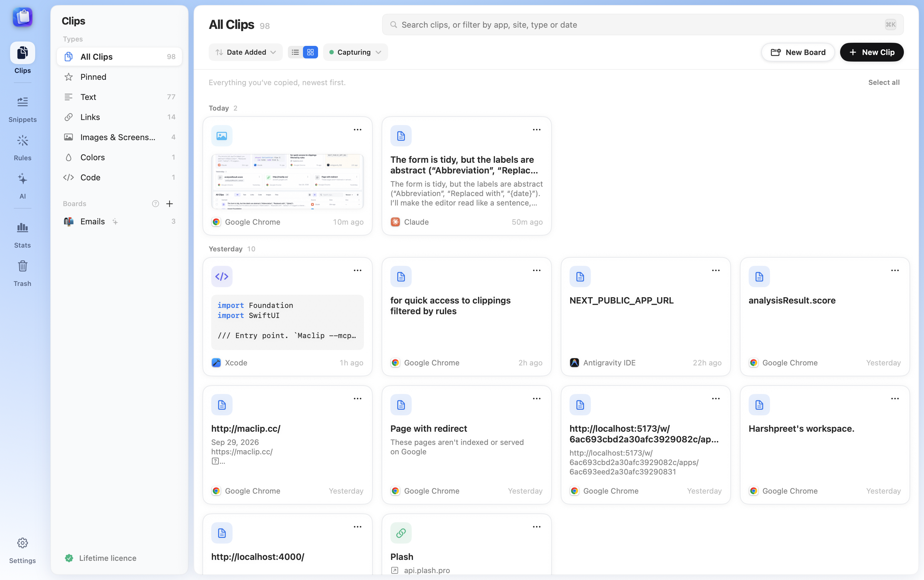Screen dimensions: 924x580
Task: Open more options on Claude clip card
Action: coord(536,130)
